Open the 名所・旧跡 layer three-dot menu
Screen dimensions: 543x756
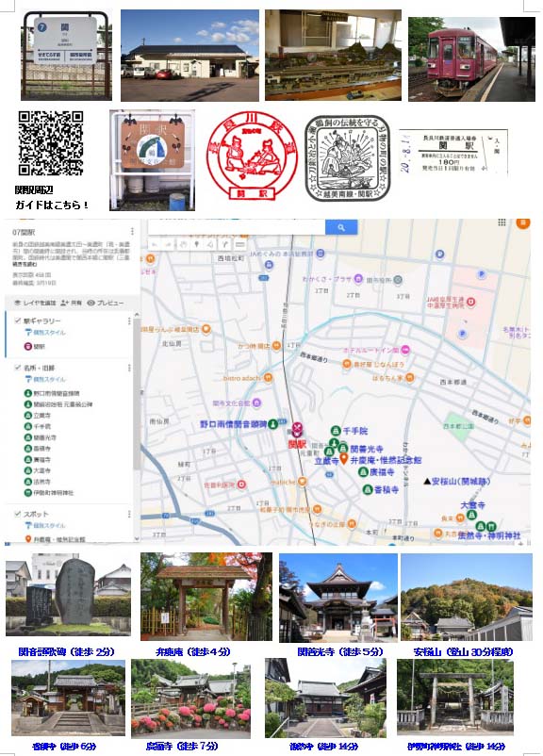129,368
